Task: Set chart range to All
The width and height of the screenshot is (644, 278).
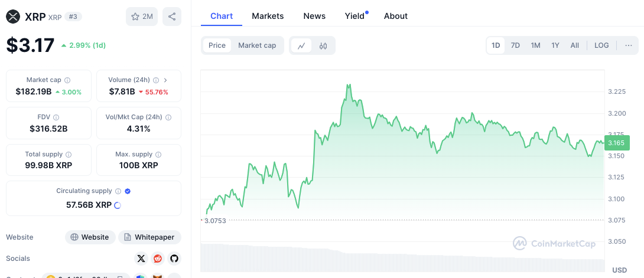Action: pos(575,45)
